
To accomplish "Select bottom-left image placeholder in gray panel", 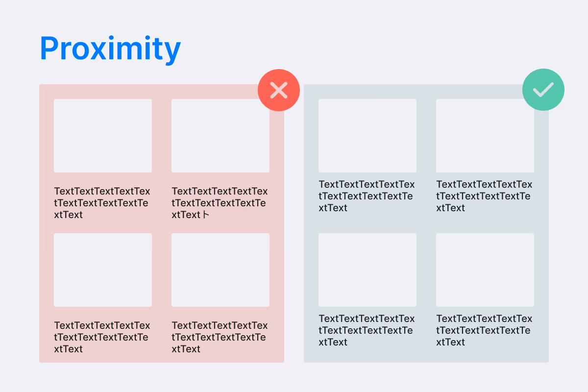I will pyautogui.click(x=367, y=270).
